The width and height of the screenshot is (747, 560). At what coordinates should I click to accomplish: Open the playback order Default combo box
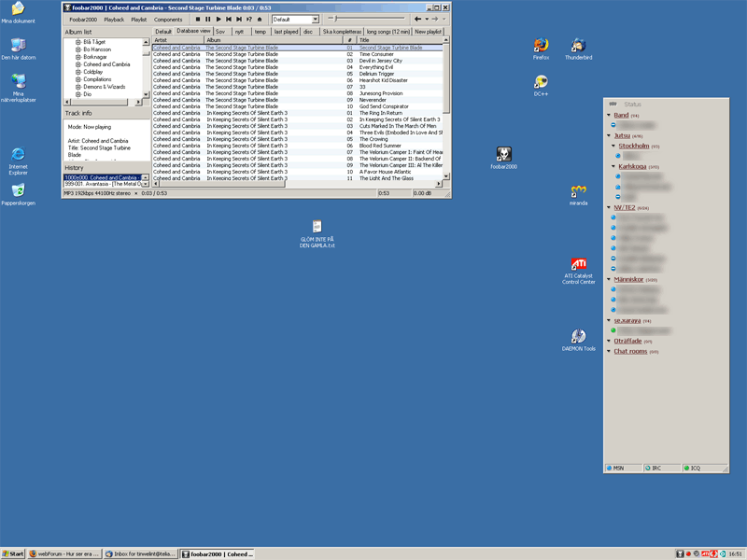pos(295,20)
